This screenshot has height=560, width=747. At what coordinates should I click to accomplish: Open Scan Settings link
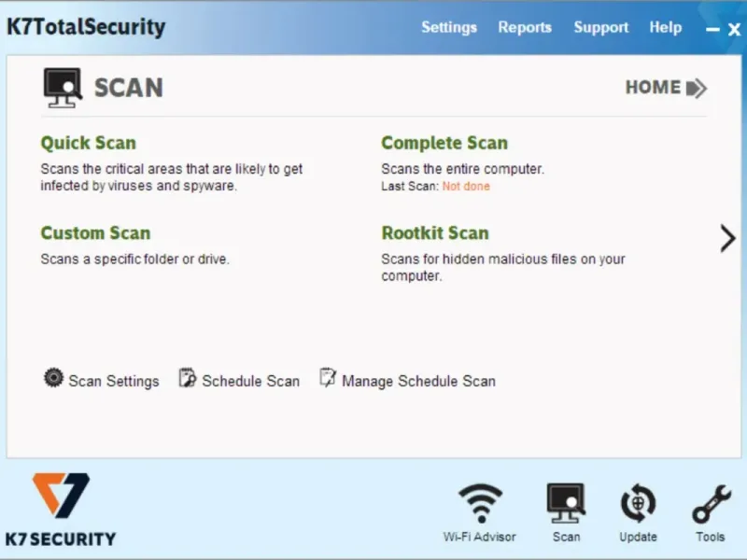pos(113,381)
